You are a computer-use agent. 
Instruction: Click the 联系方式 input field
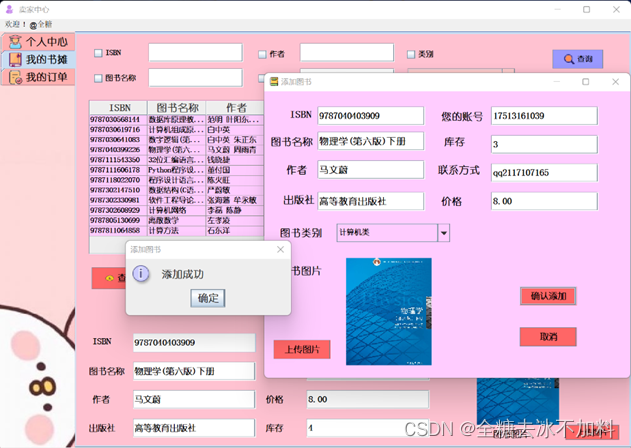(x=544, y=172)
